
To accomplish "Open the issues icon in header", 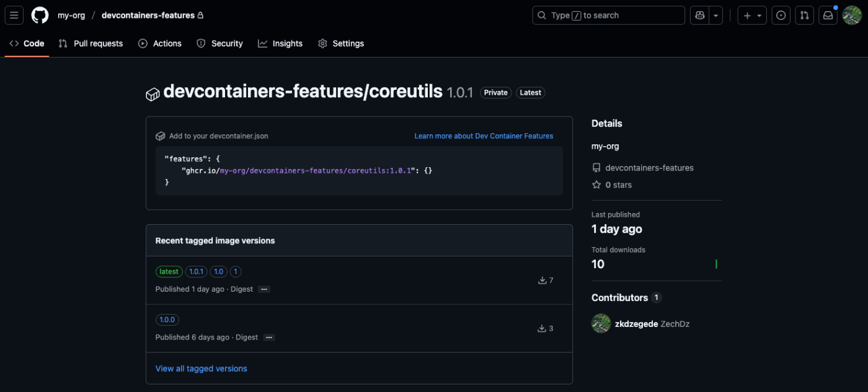I will click(x=781, y=15).
